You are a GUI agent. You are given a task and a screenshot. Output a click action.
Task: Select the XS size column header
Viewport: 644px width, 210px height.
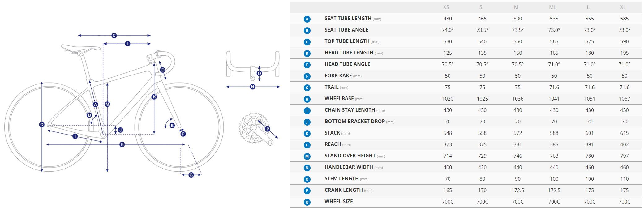[x=446, y=7]
